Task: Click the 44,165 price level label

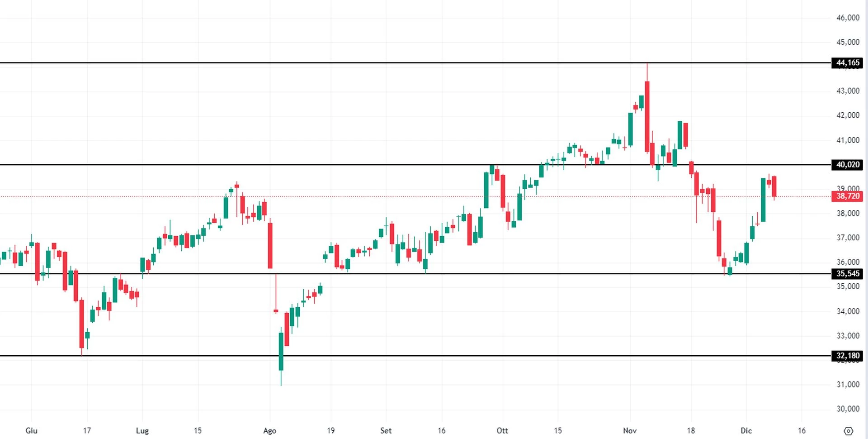Action: (x=847, y=63)
